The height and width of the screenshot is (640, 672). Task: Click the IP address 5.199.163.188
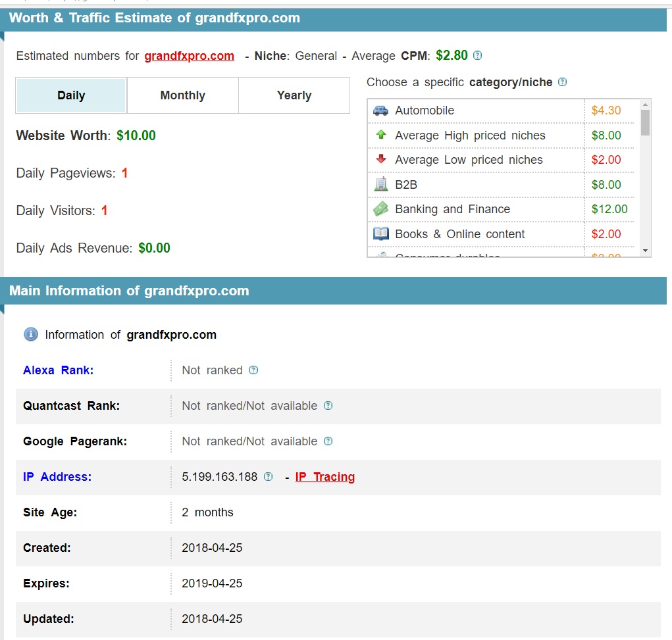pos(219,477)
